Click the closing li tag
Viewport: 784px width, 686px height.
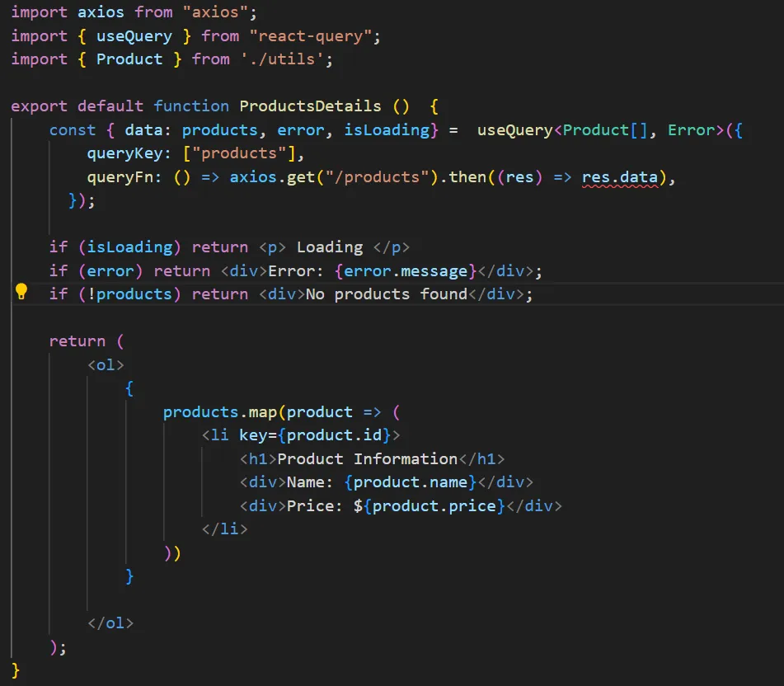(224, 529)
